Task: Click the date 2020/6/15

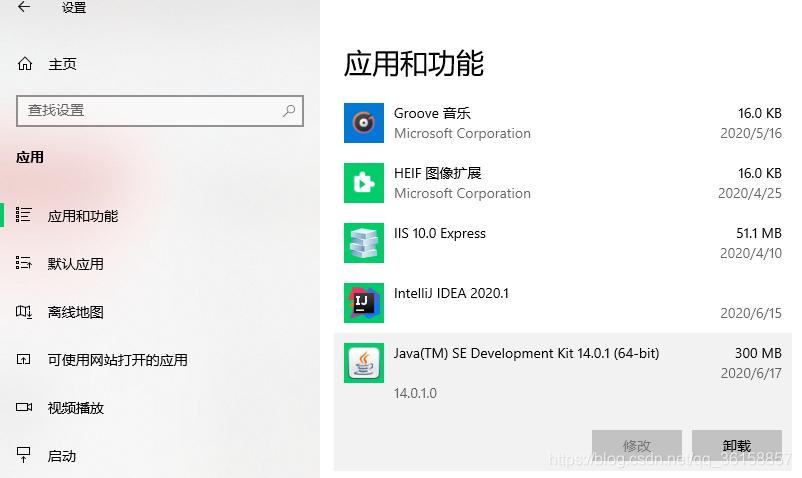Action: pyautogui.click(x=751, y=313)
